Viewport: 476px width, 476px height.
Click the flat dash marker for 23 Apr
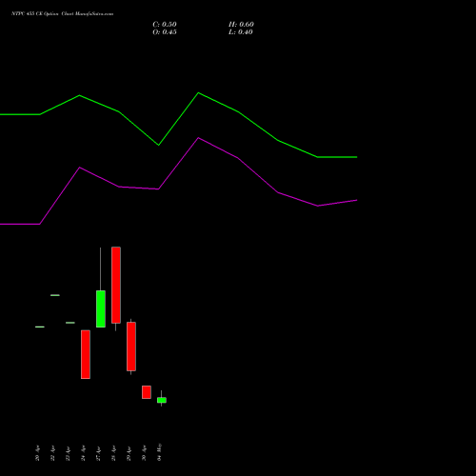tap(70, 323)
